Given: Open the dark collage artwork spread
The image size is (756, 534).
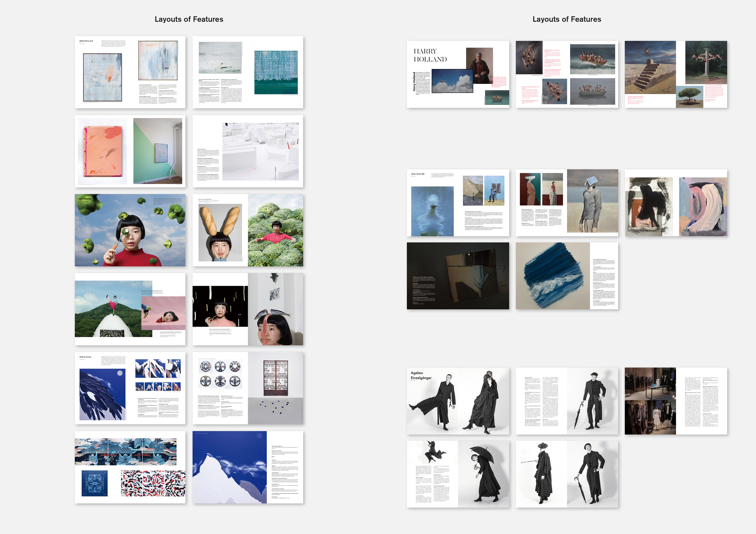Looking at the screenshot, I should point(458,276).
